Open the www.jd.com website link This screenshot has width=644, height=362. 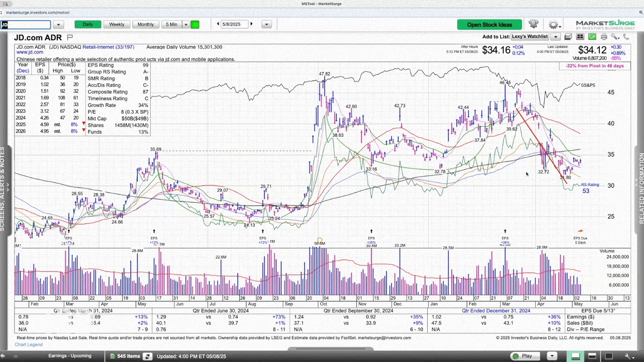pos(30,53)
